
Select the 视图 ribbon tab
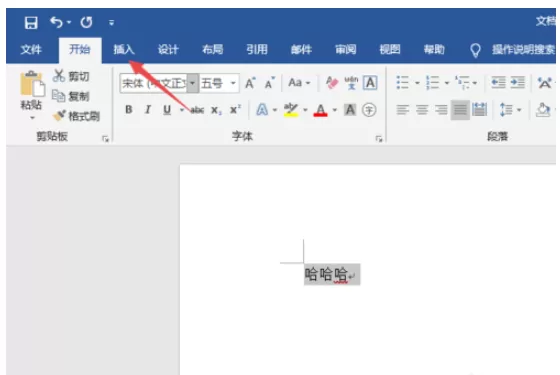(390, 49)
